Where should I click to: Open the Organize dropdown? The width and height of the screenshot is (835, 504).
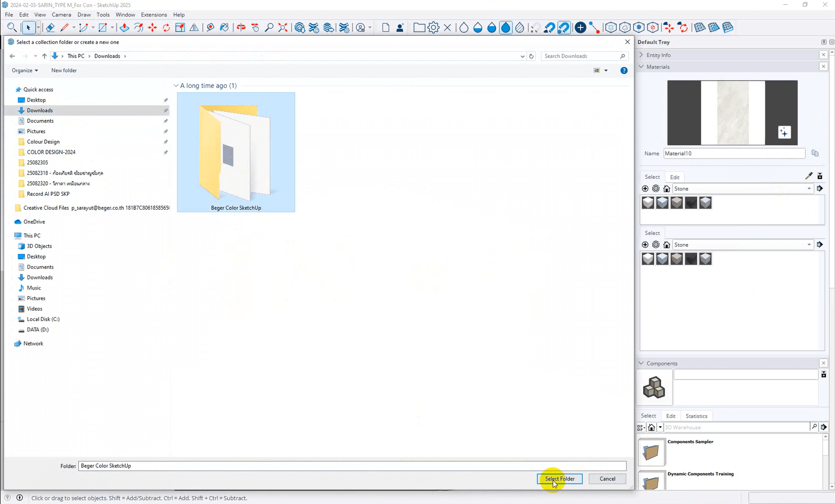coord(25,71)
